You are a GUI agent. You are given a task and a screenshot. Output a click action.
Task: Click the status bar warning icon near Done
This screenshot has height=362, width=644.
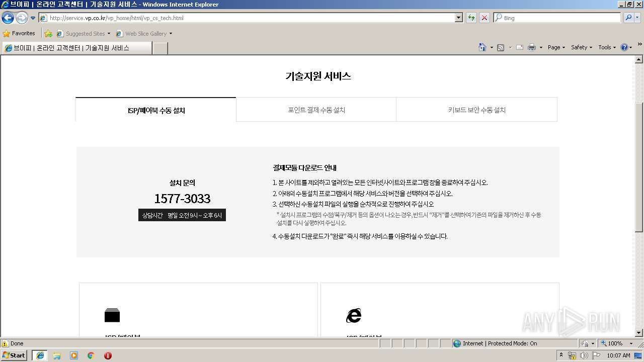tap(5, 343)
